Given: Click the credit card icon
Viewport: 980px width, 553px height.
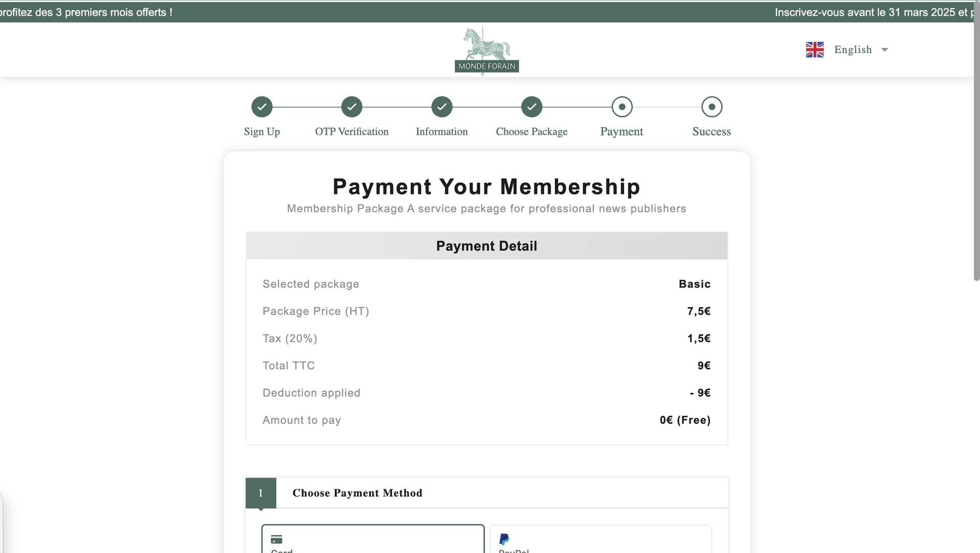Looking at the screenshot, I should 277,539.
